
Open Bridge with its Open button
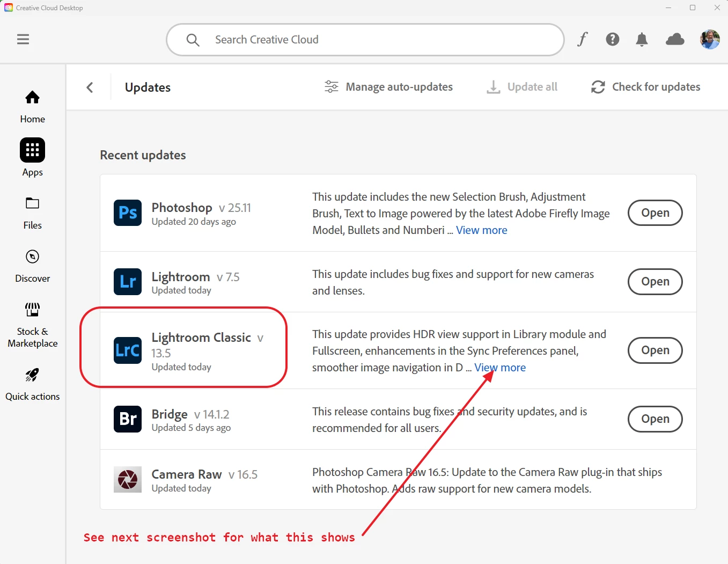(x=655, y=419)
